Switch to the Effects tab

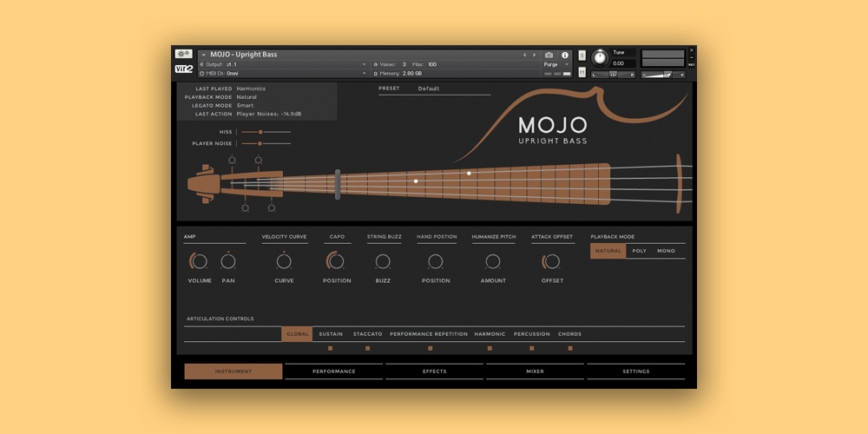[434, 372]
